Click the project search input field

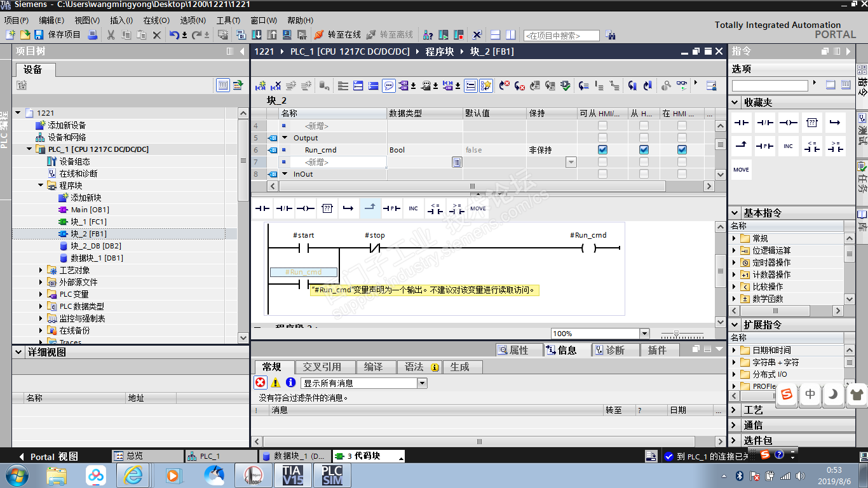point(562,36)
